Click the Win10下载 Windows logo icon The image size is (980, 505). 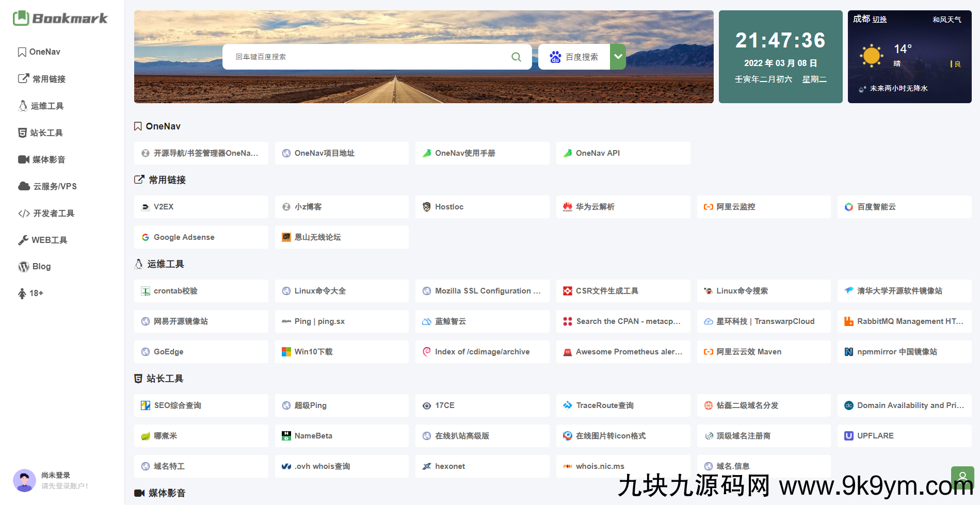point(286,352)
